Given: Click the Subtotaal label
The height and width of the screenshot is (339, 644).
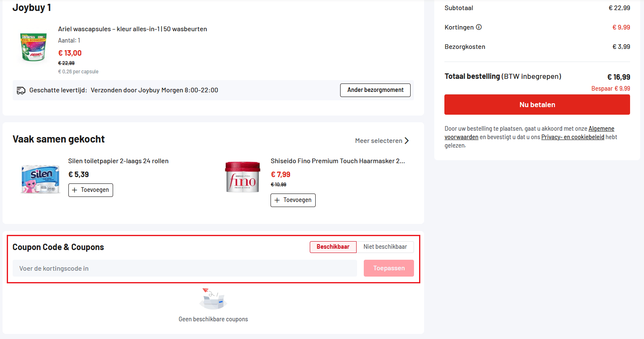Looking at the screenshot, I should coord(459,8).
